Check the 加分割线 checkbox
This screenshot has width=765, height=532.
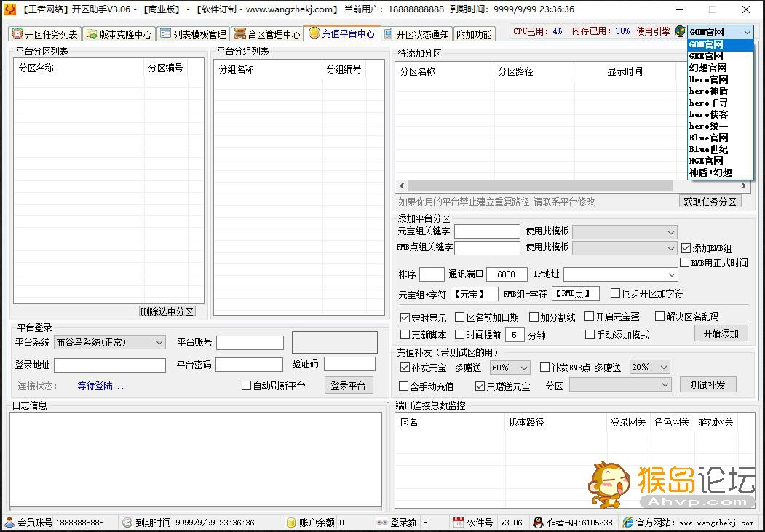tap(534, 317)
